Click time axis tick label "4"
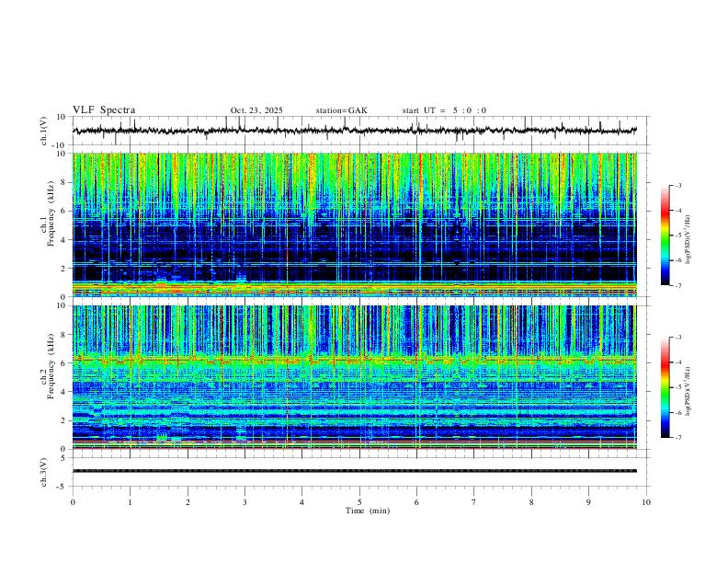 click(x=302, y=502)
